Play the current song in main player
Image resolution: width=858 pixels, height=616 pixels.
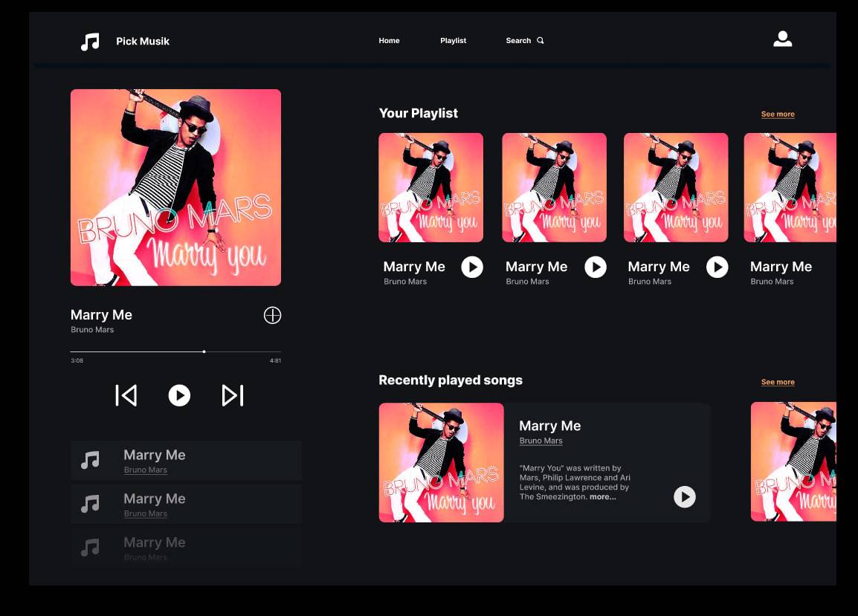coord(179,395)
